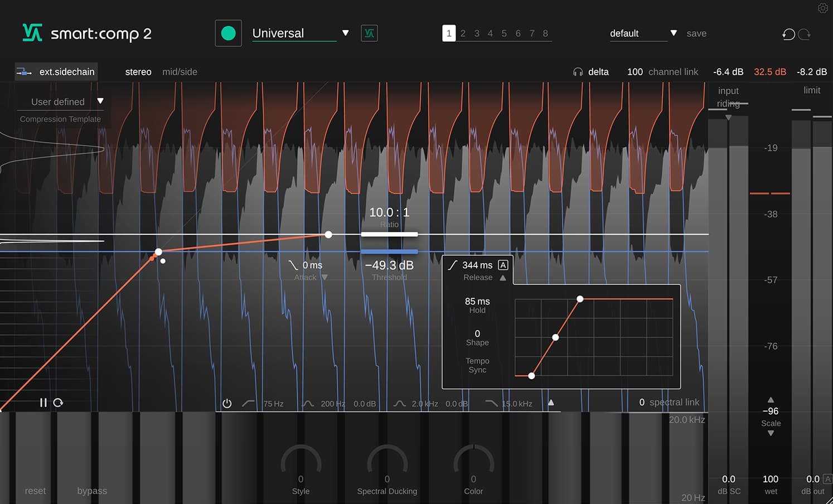Image resolution: width=833 pixels, height=504 pixels.
Task: Collapse the Release settings arrow
Action: click(x=503, y=278)
